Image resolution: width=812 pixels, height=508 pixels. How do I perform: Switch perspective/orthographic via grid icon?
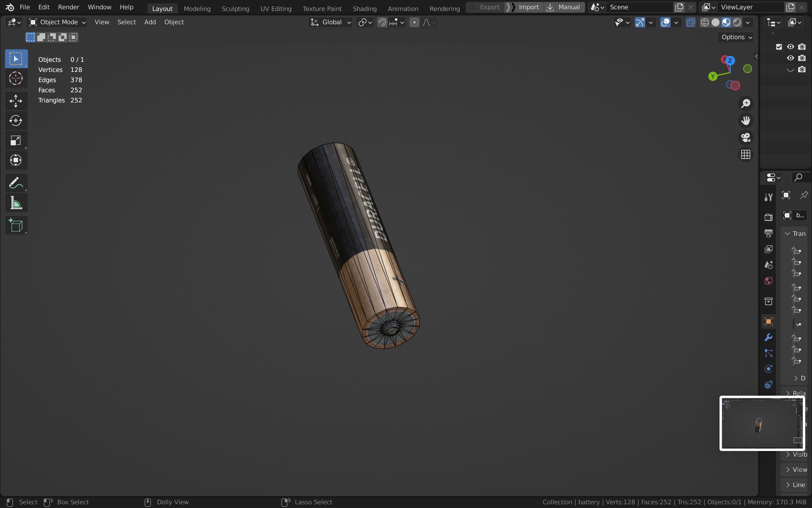(x=745, y=155)
